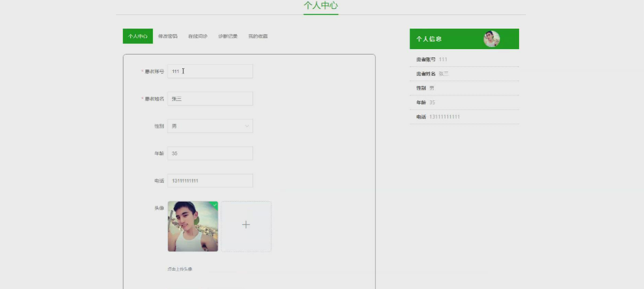The height and width of the screenshot is (289, 644).
Task: Open the 个人中心 tab
Action: point(138,36)
